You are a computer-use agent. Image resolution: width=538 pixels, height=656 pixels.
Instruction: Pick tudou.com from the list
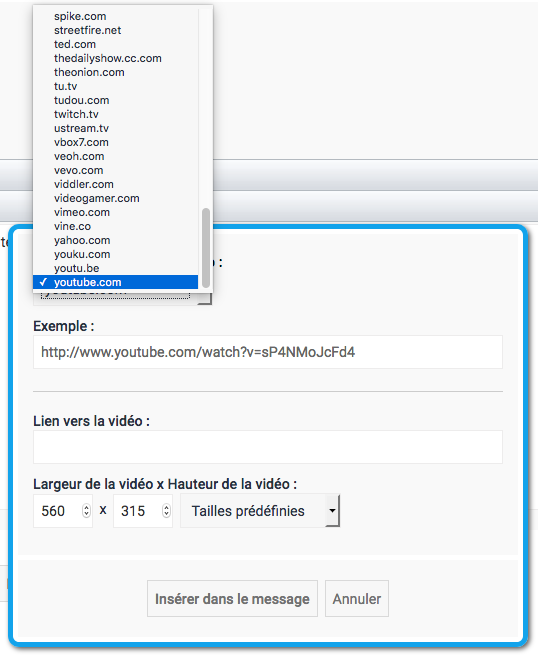coord(115,100)
